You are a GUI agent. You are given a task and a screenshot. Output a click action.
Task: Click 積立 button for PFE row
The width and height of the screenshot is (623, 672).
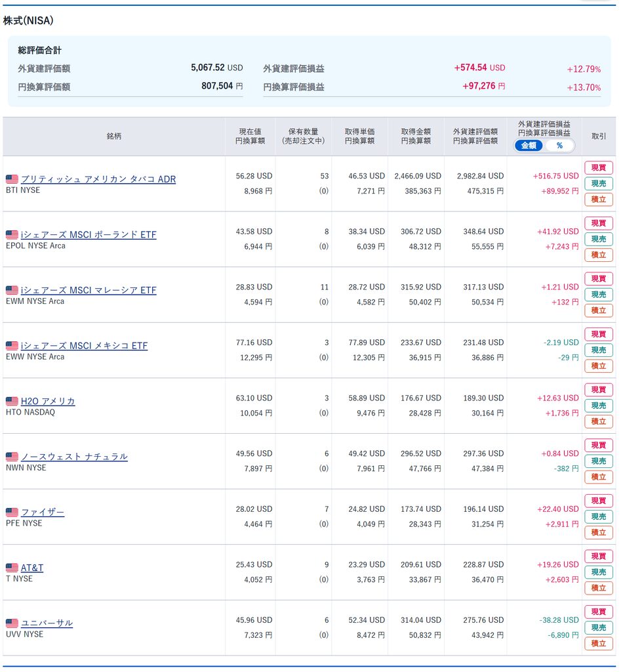click(x=599, y=532)
